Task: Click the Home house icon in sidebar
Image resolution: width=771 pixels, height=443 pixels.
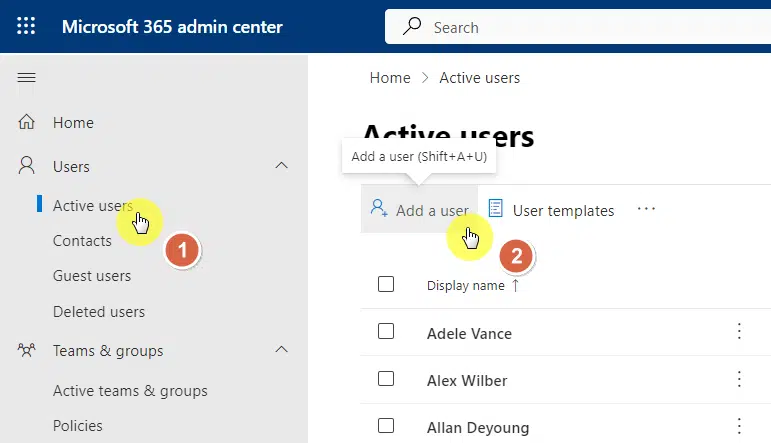Action: pos(27,121)
